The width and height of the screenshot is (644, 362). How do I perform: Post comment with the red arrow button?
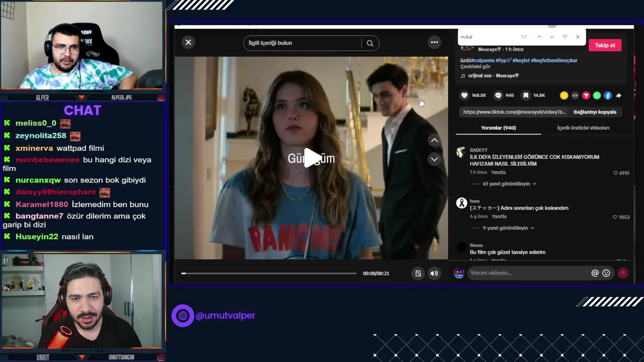623,273
